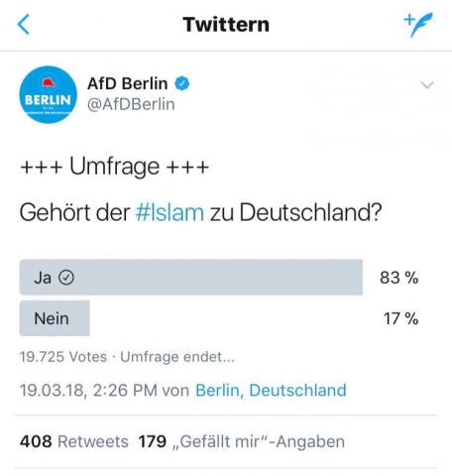Open the @AfDBerlin handle
Screen dimensions: 452x476
pyautogui.click(x=131, y=104)
